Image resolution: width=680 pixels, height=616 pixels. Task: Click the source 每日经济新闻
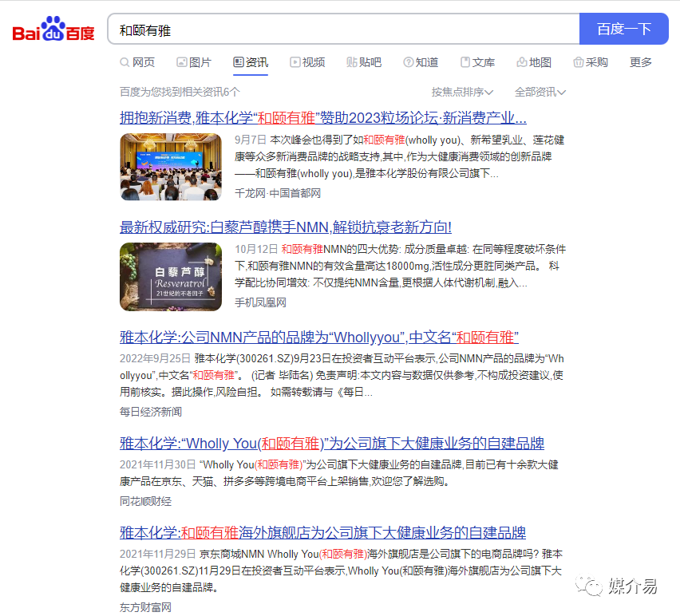[151, 412]
